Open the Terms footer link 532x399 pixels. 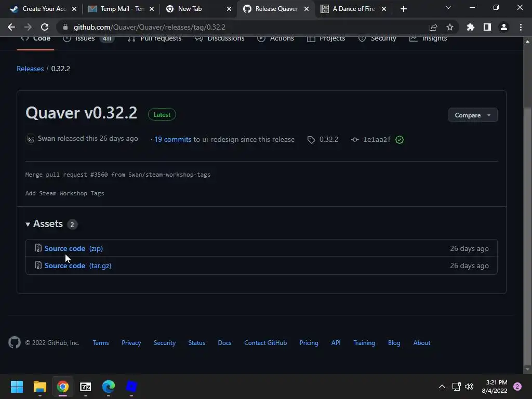pyautogui.click(x=101, y=343)
